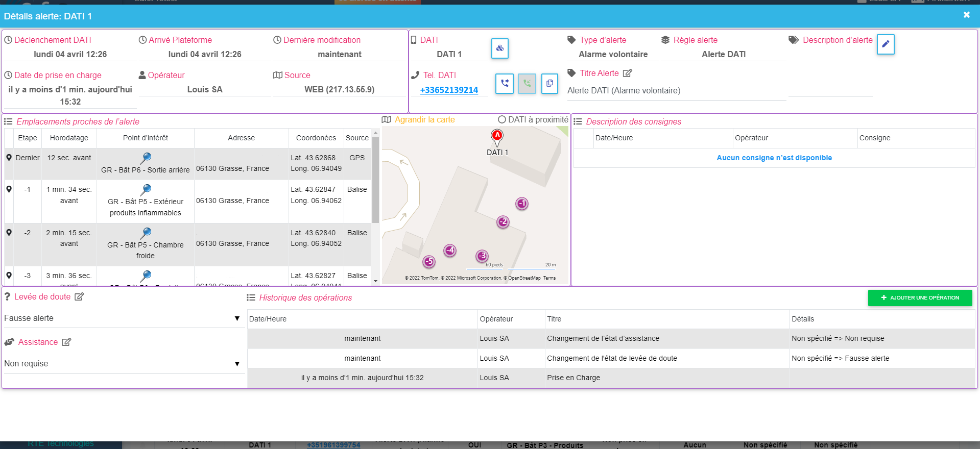Edit the Assistance icon

tap(66, 342)
